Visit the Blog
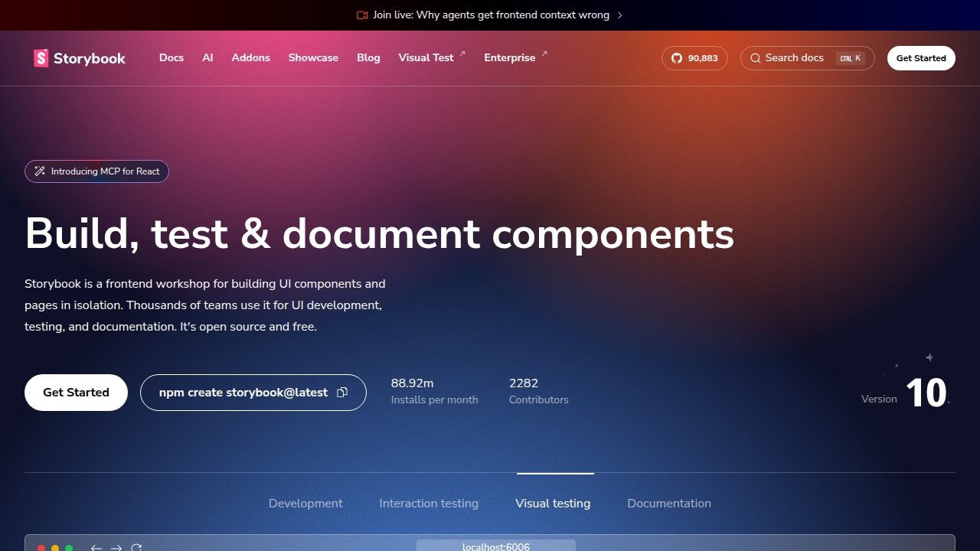Screen dimensions: 980x551 (x=368, y=58)
